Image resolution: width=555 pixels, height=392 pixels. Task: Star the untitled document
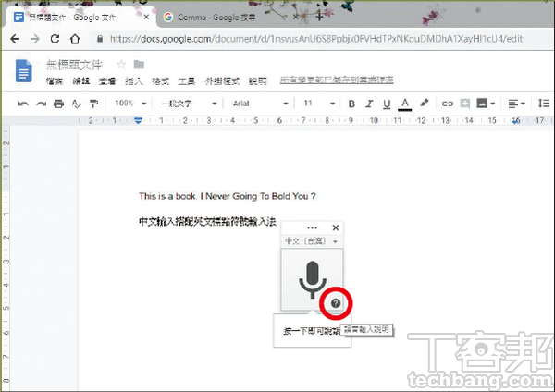pyautogui.click(x=120, y=64)
